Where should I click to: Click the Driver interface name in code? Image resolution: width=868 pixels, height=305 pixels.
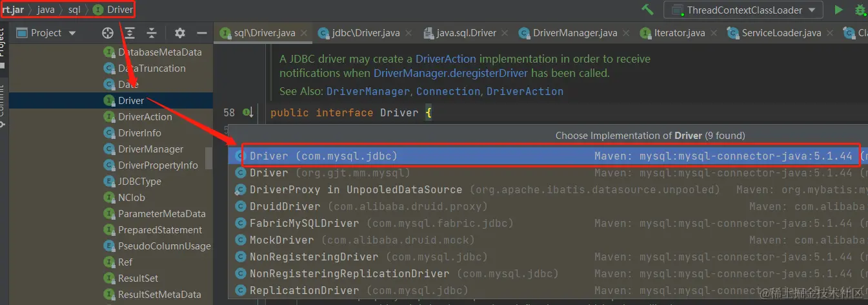point(399,112)
